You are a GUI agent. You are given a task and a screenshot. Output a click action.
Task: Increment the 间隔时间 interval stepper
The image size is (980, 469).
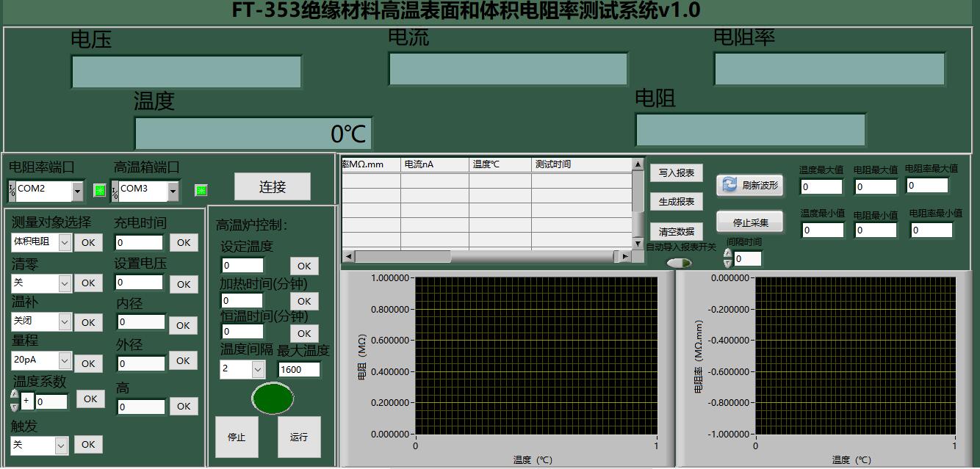pos(727,254)
